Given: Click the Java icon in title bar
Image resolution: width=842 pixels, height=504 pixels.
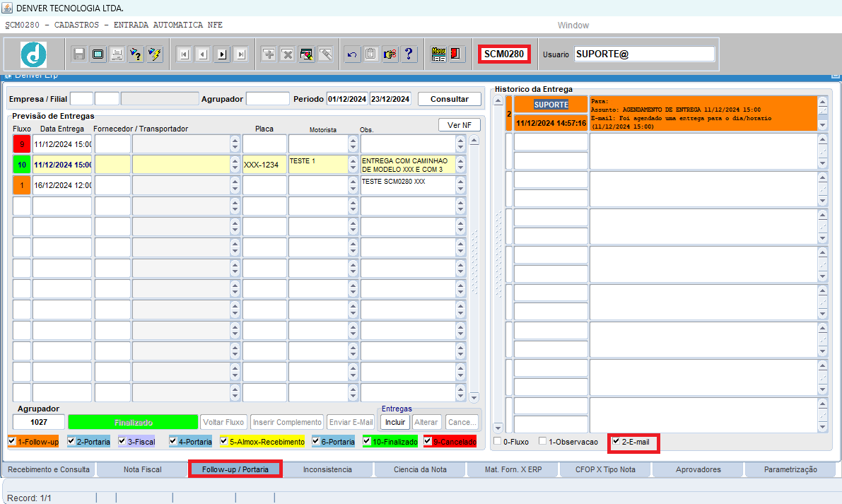Looking at the screenshot, I should (x=7, y=8).
